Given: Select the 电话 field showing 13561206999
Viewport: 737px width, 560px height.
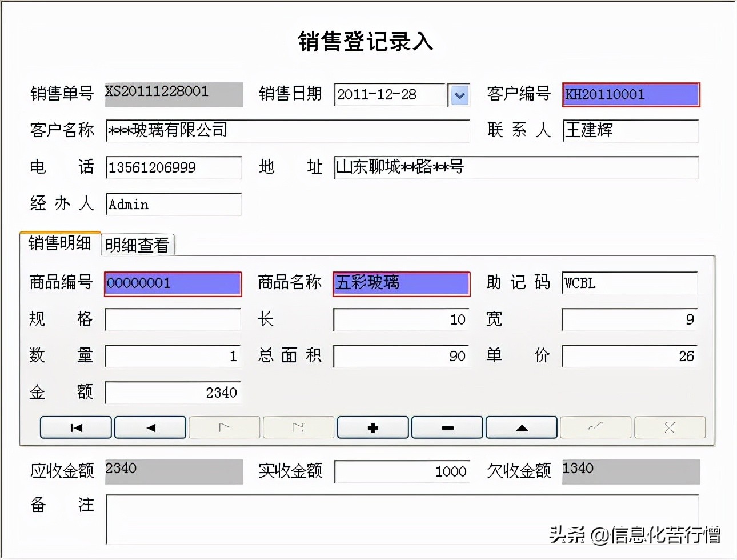Looking at the screenshot, I should [173, 167].
